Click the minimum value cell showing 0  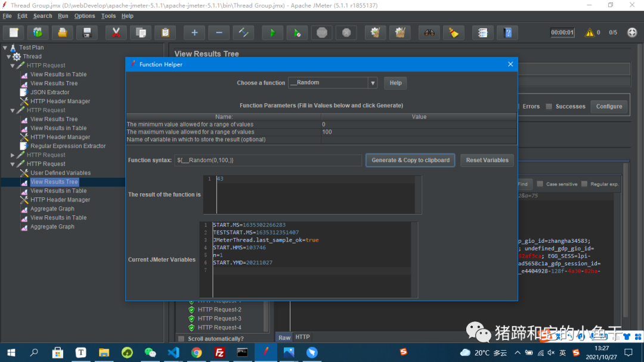(419, 125)
